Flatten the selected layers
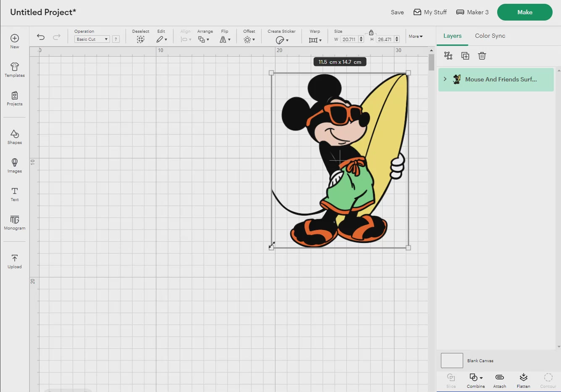The height and width of the screenshot is (392, 561). [x=524, y=380]
